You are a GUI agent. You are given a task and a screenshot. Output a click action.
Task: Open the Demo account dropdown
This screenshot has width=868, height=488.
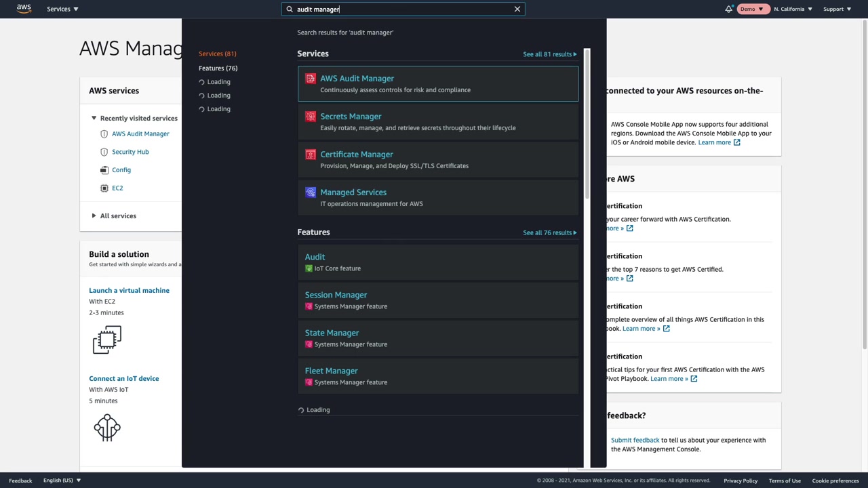752,9
